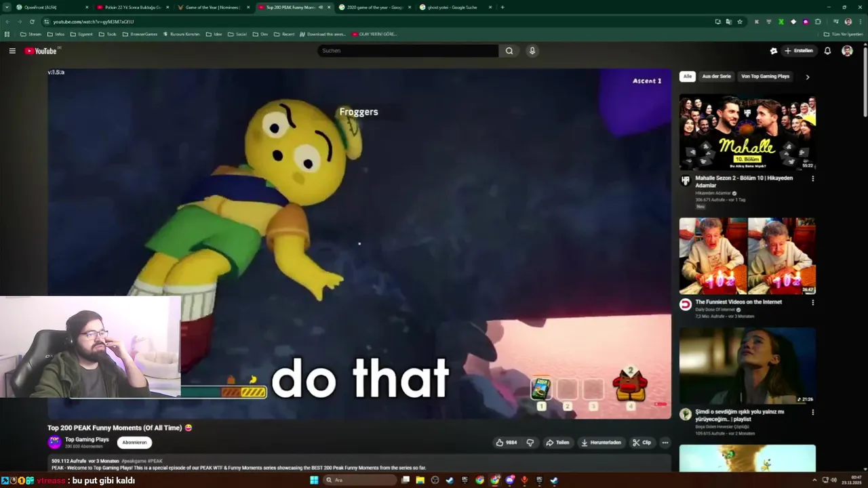Select the Alle filter chip
Viewport: 868px width, 488px height.
[x=688, y=77]
